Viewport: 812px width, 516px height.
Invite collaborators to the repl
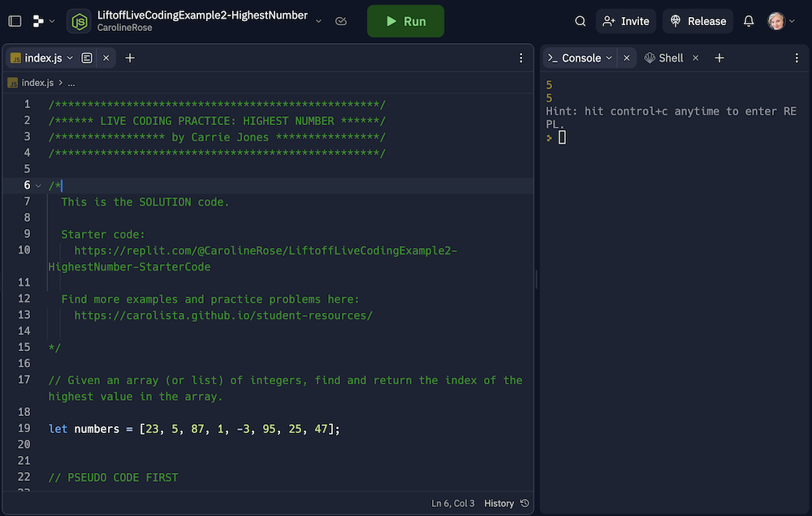(x=626, y=21)
